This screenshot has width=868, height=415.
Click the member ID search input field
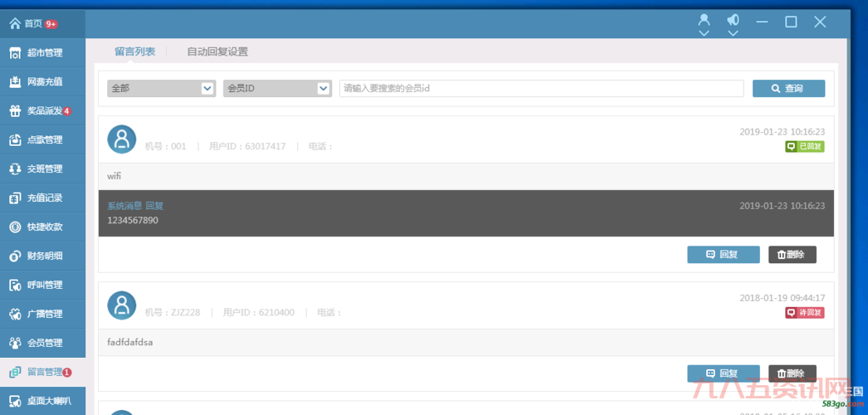541,89
